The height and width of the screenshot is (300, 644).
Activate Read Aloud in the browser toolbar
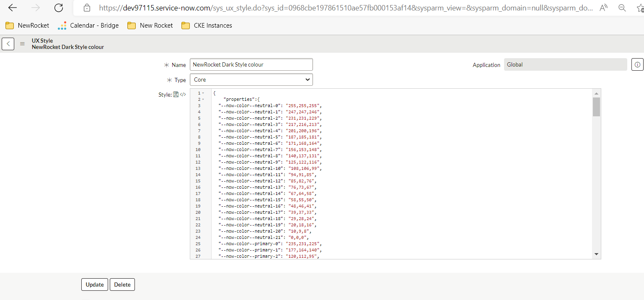(x=603, y=8)
